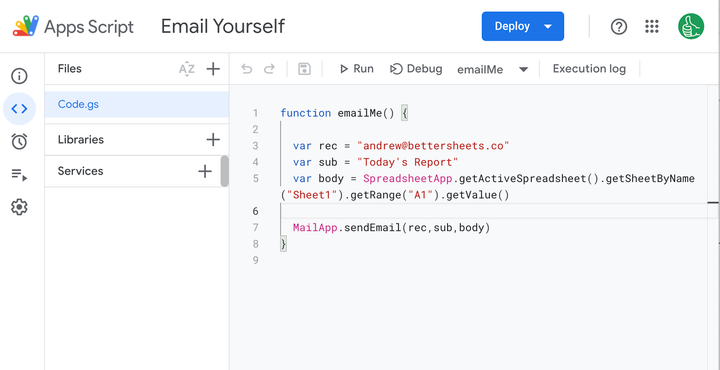The height and width of the screenshot is (370, 720).
Task: Add a library with plus icon
Action: [213, 140]
